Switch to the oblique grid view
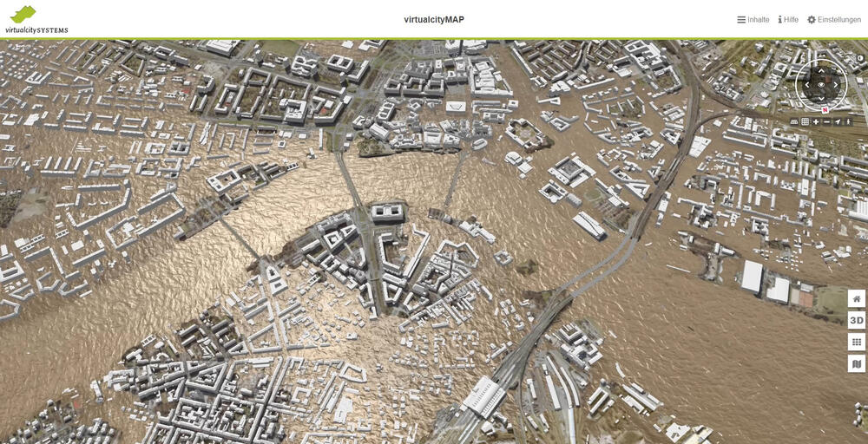Screen dimensions: 868x444 point(856,343)
